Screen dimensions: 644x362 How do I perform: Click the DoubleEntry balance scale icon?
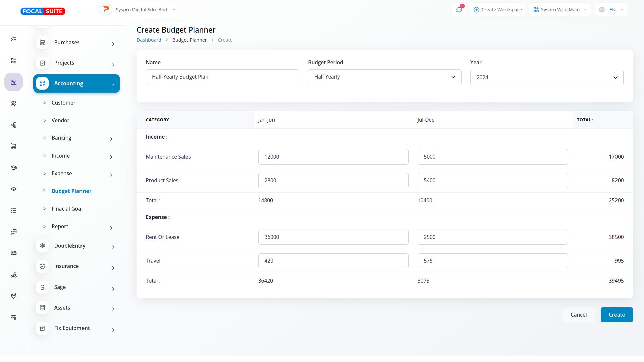(42, 246)
